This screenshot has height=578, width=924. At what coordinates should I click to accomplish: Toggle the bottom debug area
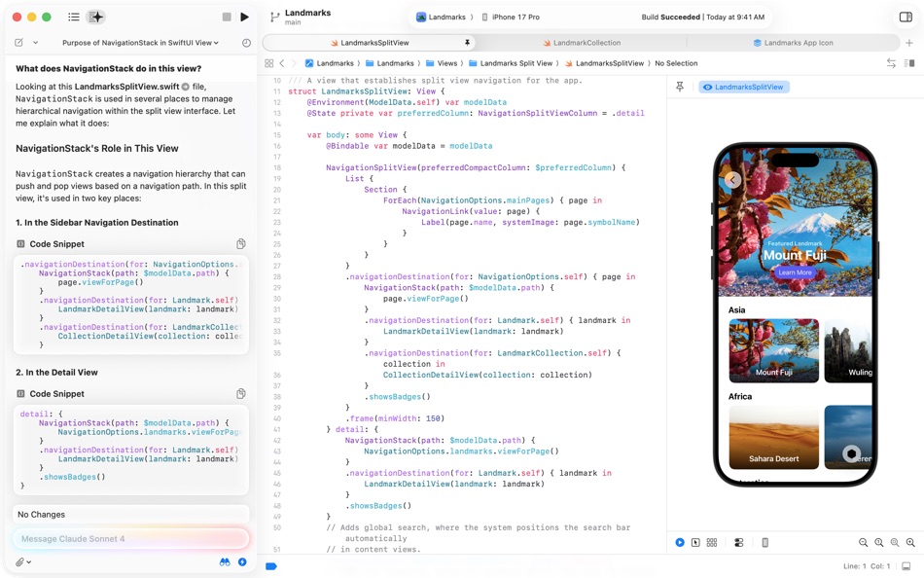tap(906, 566)
